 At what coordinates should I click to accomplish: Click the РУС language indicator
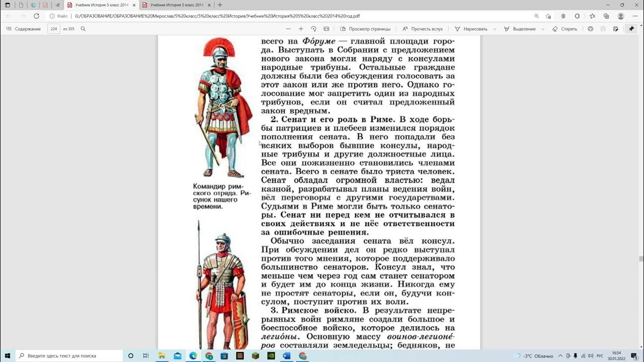pos(600,355)
